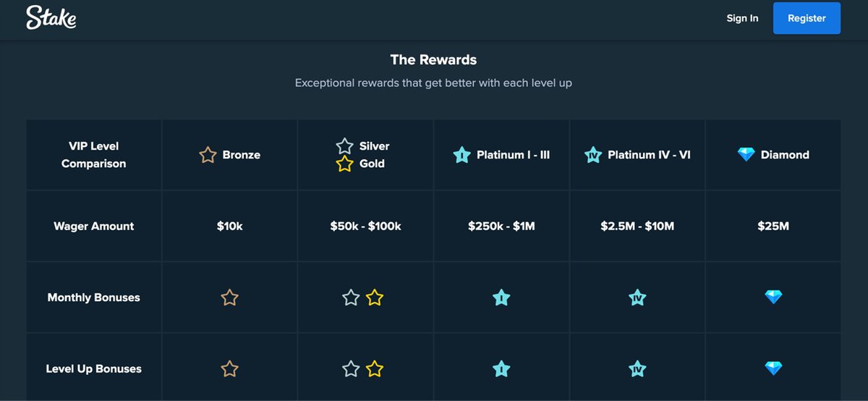Click the blue Register button
This screenshot has width=868, height=401.
pyautogui.click(x=807, y=18)
